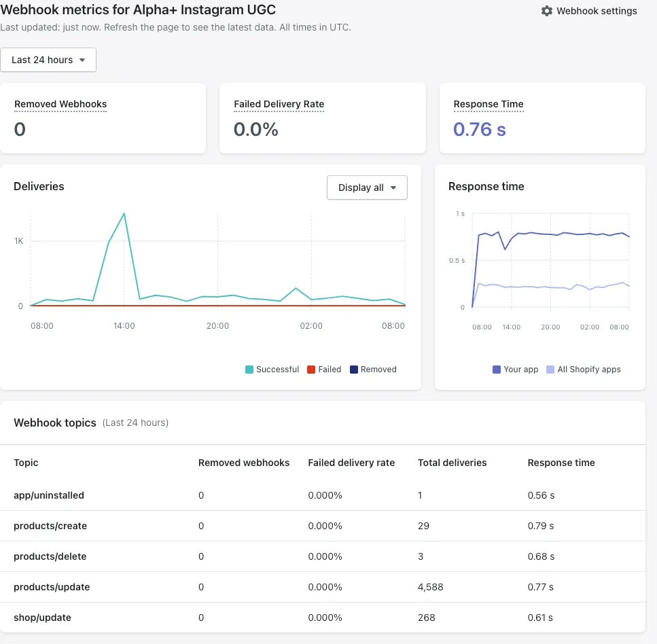This screenshot has height=644, width=657.
Task: Open the Last 24 hours dropdown
Action: point(48,60)
